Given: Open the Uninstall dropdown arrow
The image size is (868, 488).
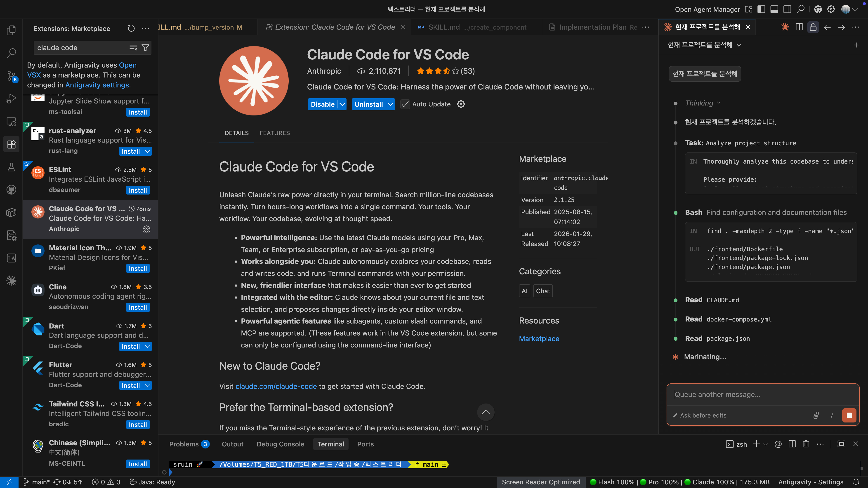Looking at the screenshot, I should (390, 104).
